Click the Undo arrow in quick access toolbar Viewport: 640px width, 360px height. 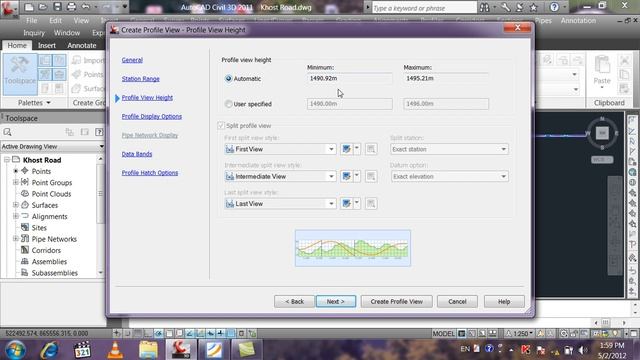(85, 7)
